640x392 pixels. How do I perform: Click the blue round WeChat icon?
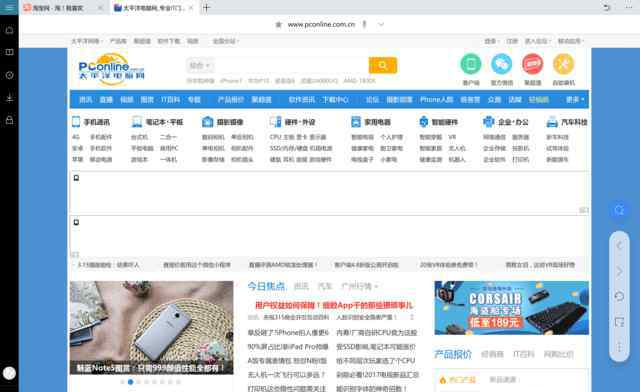click(501, 64)
